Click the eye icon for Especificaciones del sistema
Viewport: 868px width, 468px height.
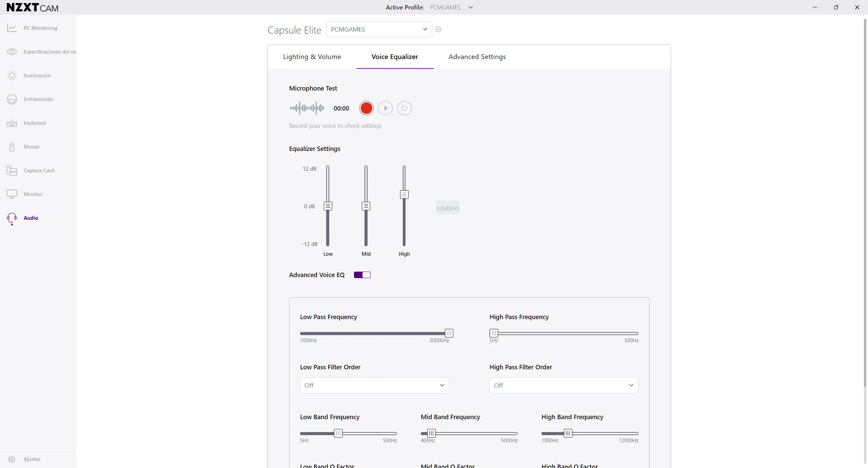click(x=12, y=52)
